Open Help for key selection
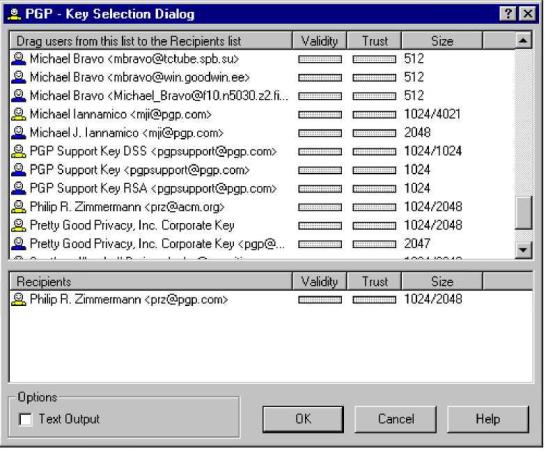 (x=488, y=419)
